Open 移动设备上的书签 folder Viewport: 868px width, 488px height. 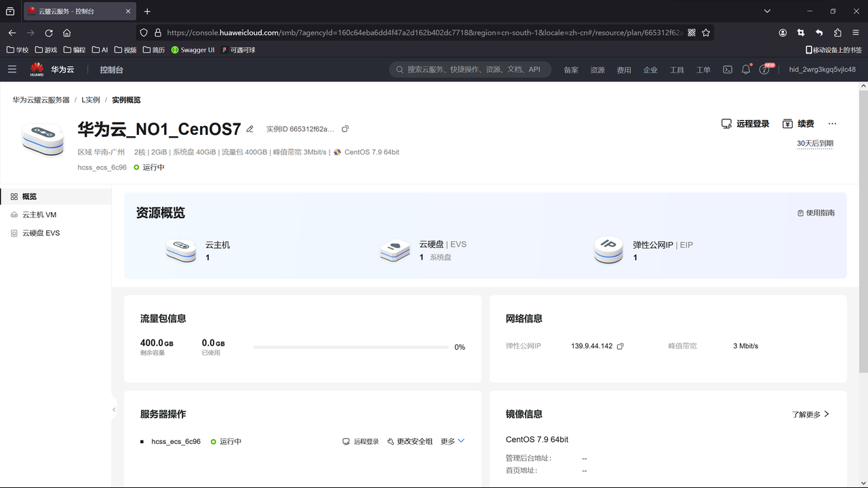[833, 49]
